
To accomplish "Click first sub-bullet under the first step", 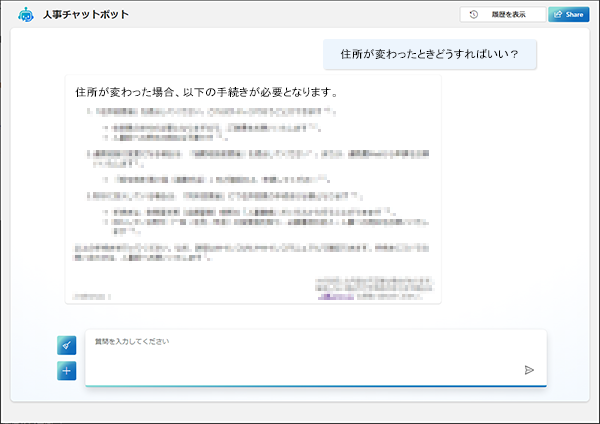I will coord(210,127).
